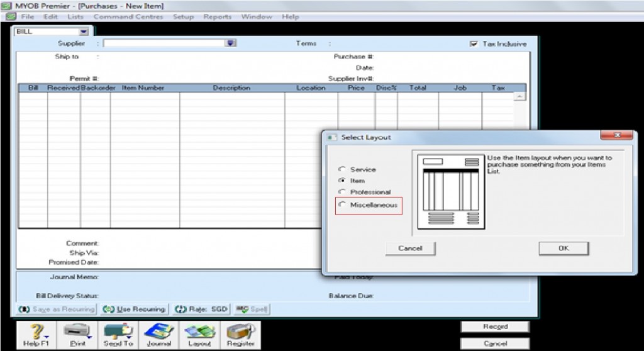
Task: Click the Disc% column header
Action: (387, 87)
